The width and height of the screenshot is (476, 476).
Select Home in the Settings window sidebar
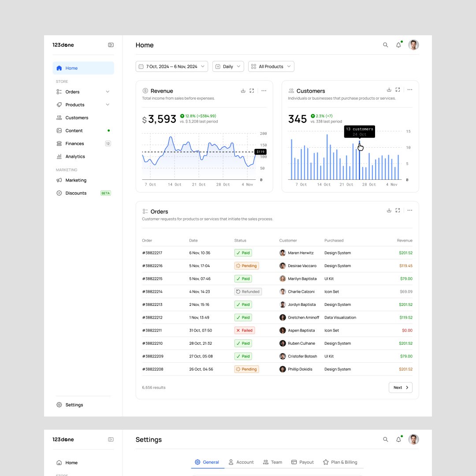coord(83,463)
